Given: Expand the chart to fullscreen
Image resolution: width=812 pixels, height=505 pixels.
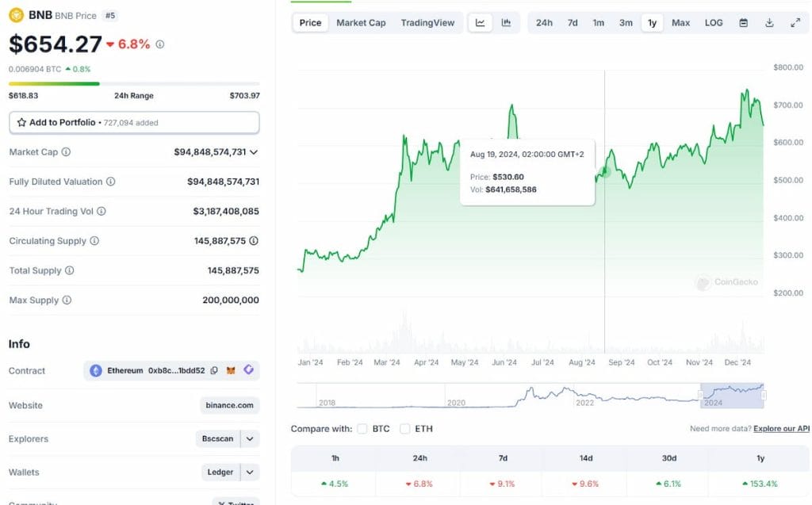Looking at the screenshot, I should [795, 22].
